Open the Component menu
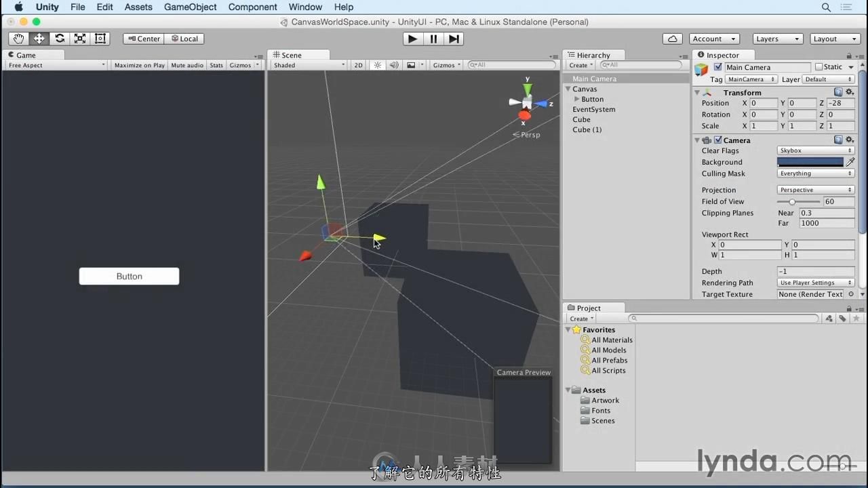Viewport: 868px width, 488px height. pos(252,7)
